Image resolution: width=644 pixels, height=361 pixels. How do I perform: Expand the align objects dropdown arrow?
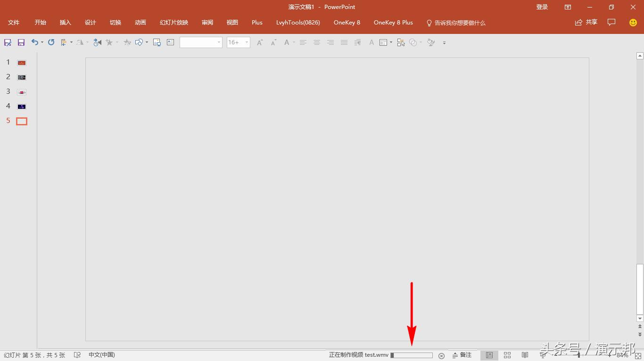click(x=71, y=42)
